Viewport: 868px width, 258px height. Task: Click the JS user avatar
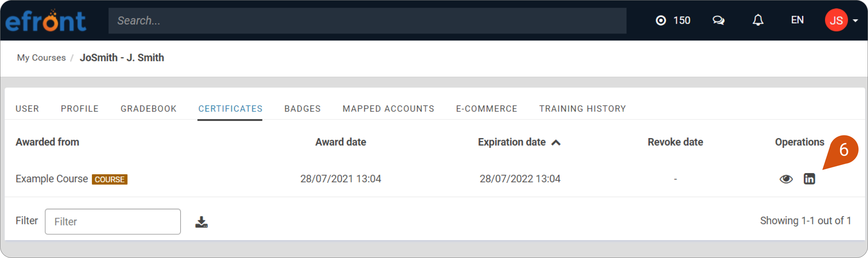[x=836, y=20]
